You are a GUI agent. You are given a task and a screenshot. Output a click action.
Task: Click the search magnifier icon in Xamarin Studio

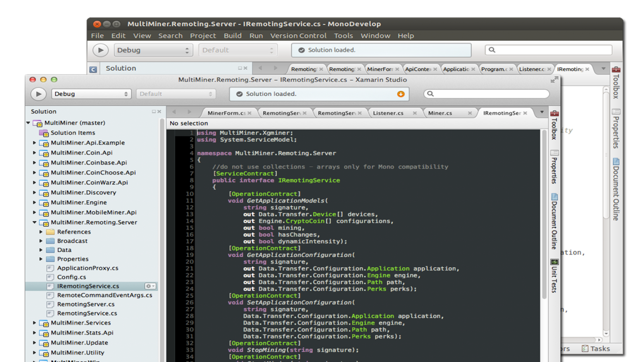coord(430,94)
